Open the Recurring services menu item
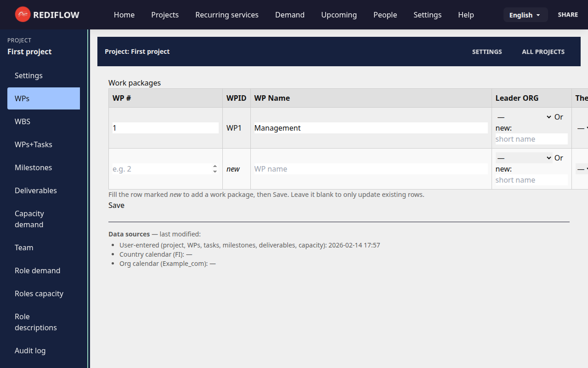Viewport: 588px width, 368px height. coord(226,15)
